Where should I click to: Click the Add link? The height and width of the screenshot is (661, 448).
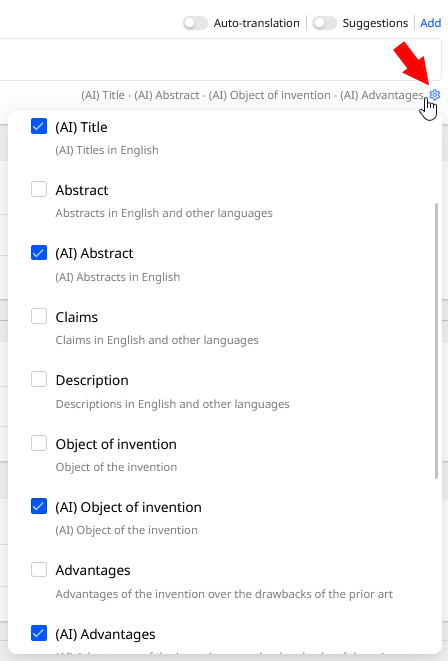(x=430, y=23)
